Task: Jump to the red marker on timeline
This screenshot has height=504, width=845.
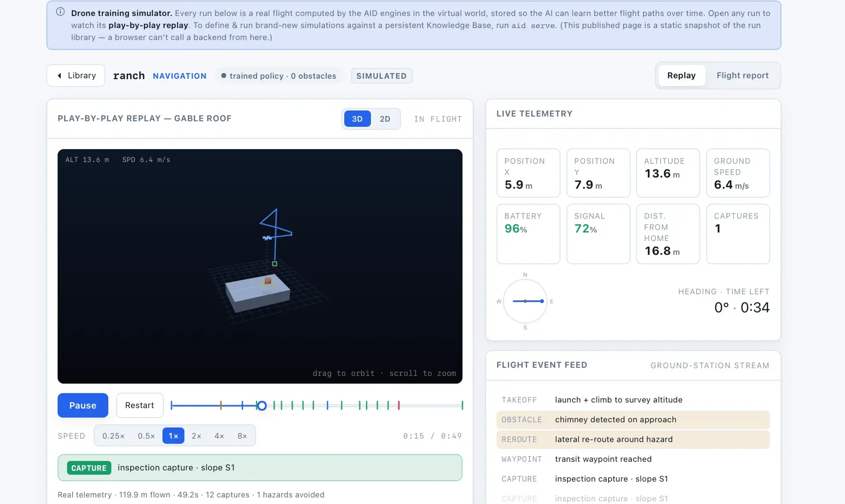Action: click(399, 405)
